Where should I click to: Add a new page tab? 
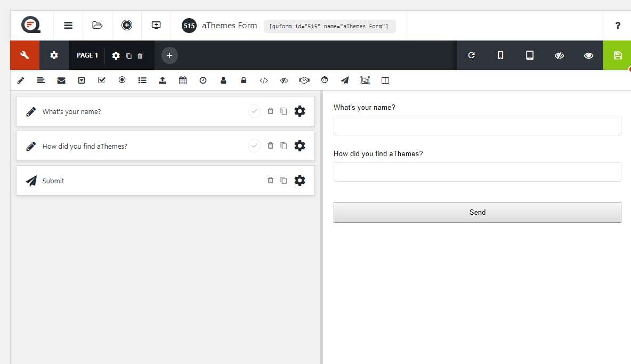pyautogui.click(x=169, y=55)
